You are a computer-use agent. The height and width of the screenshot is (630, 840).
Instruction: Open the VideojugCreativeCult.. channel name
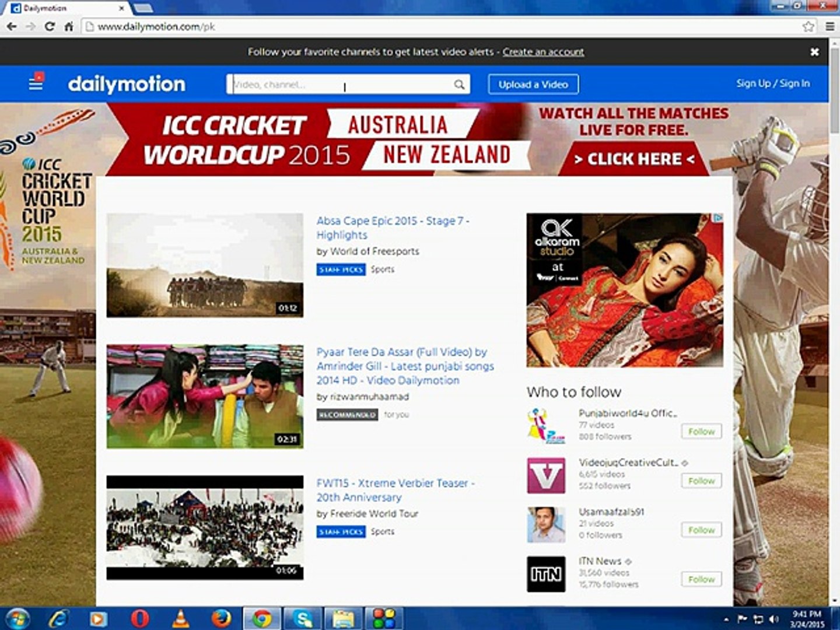628,463
